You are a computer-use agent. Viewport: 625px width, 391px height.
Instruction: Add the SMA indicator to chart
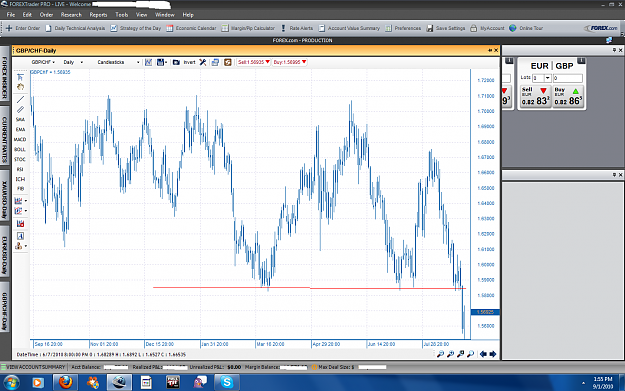coord(20,120)
